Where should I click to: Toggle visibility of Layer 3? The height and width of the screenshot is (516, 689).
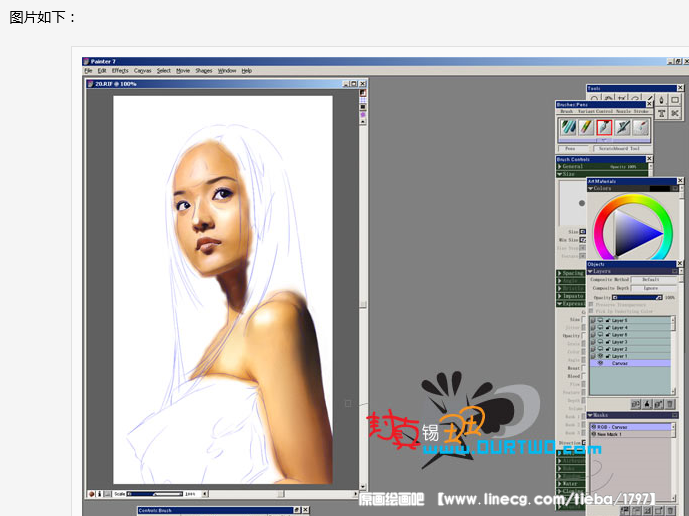(x=600, y=342)
